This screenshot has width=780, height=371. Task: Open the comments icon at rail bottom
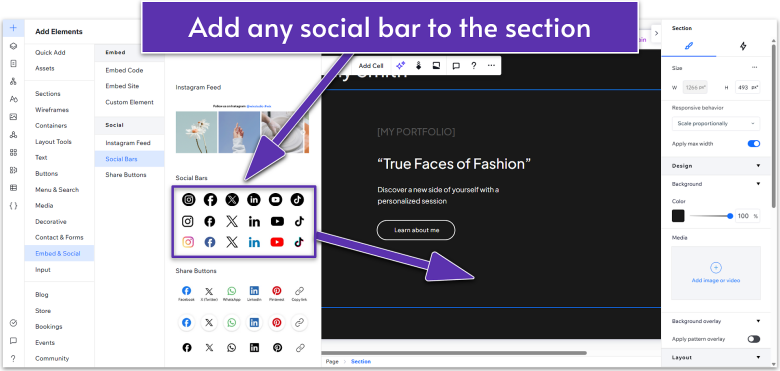13,341
